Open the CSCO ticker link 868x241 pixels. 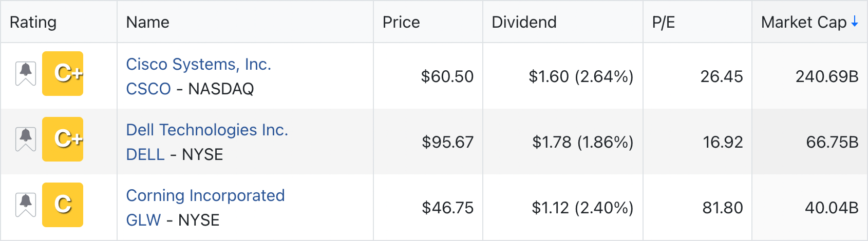click(148, 89)
